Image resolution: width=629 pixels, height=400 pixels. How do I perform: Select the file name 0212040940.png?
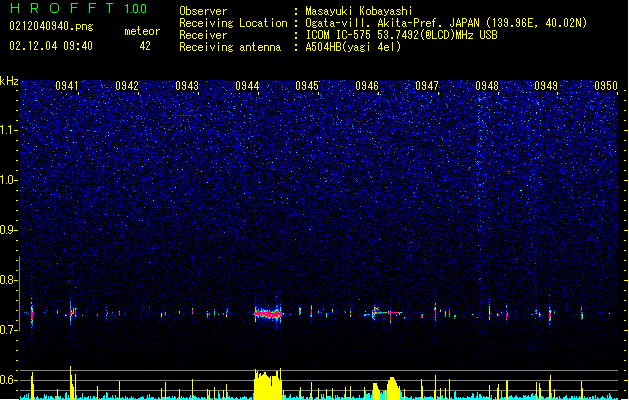tap(51, 26)
